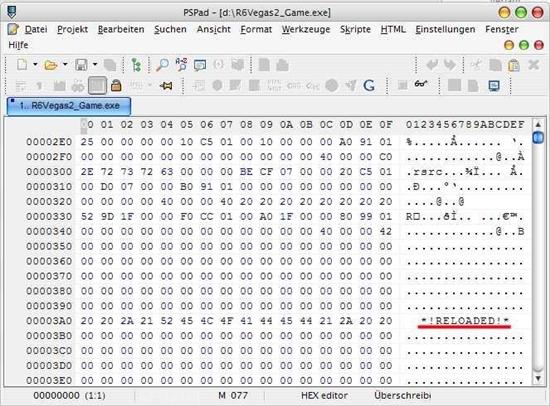This screenshot has height=406, width=550.
Task: Expand the dropdown arrow beside Open folder
Action: click(x=65, y=65)
